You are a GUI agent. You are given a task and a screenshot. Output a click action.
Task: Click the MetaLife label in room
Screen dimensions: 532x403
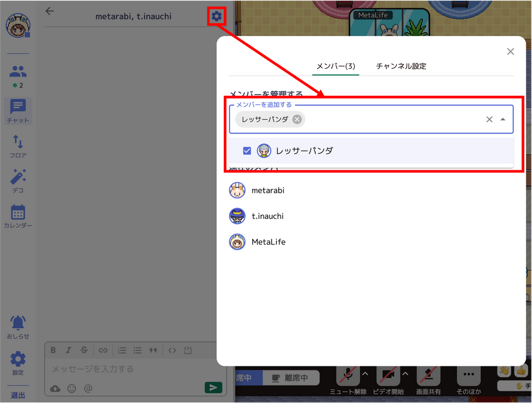coord(373,15)
